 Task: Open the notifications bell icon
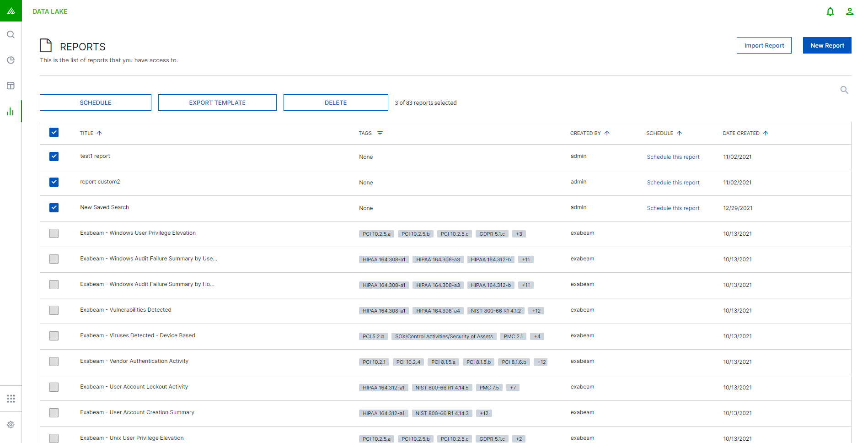click(830, 11)
